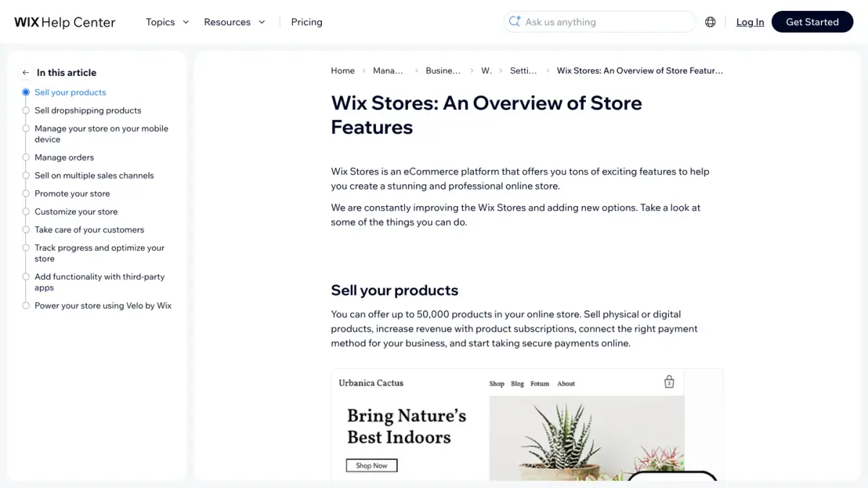This screenshot has height=488, width=868.
Task: Click the Setti... breadcrumb
Action: (524, 71)
